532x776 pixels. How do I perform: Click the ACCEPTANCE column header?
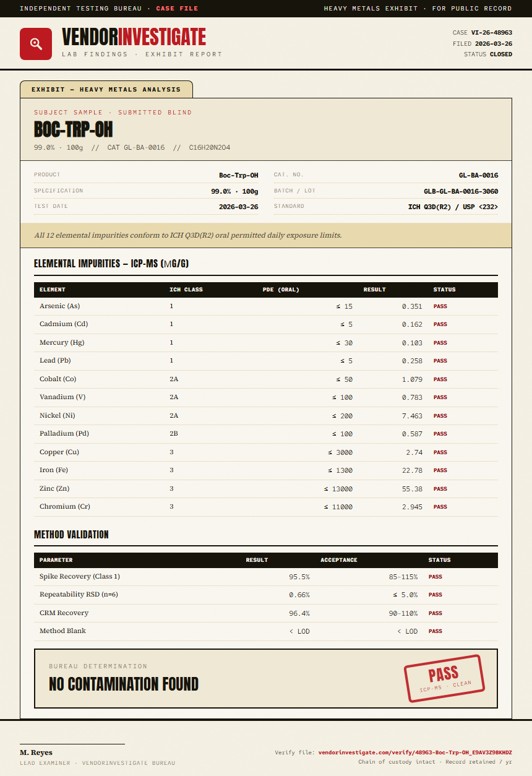click(x=339, y=560)
